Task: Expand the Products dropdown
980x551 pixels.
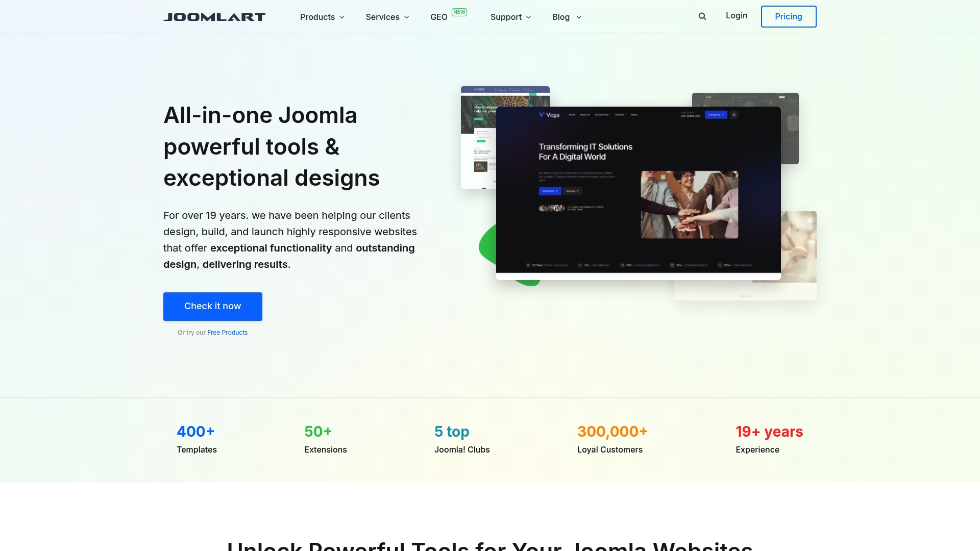Action: pyautogui.click(x=322, y=17)
